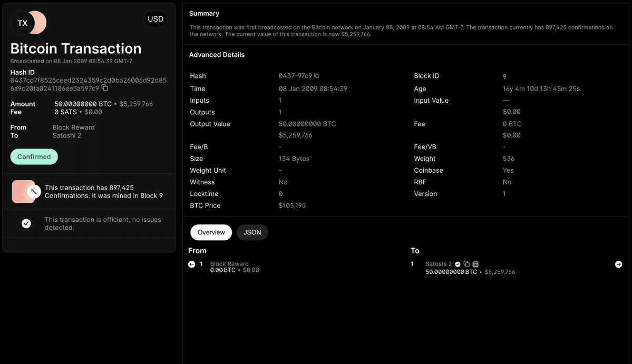Select the Overview tab
The image size is (632, 364).
(211, 232)
